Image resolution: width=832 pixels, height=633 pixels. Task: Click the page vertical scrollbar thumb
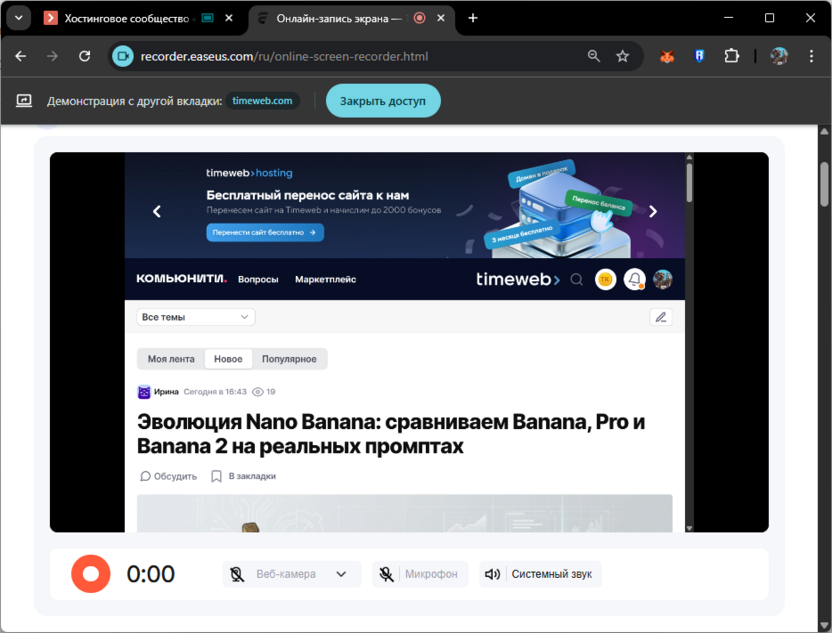tap(824, 184)
